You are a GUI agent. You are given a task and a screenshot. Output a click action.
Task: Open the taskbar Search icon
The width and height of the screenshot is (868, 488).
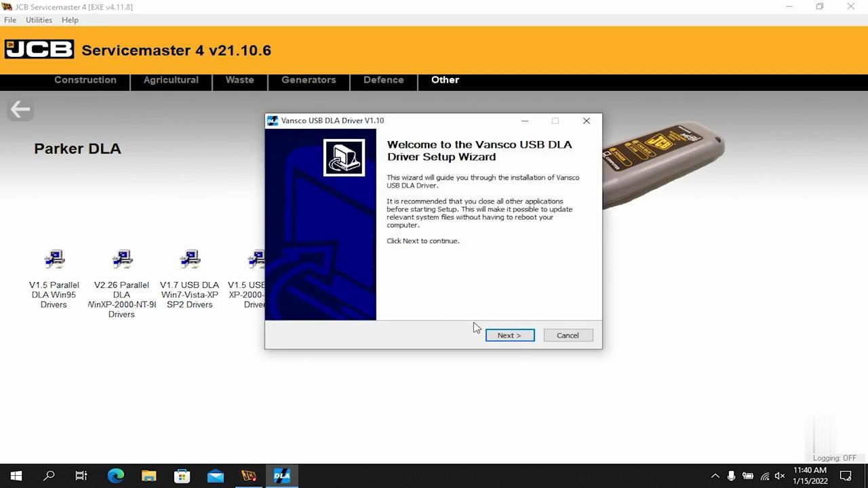click(x=49, y=476)
